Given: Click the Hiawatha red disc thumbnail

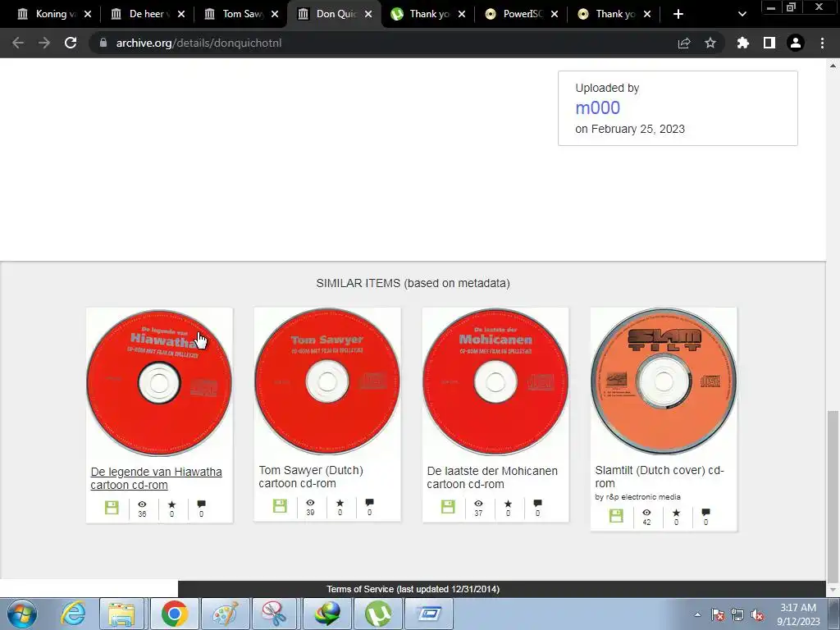Looking at the screenshot, I should point(159,382).
